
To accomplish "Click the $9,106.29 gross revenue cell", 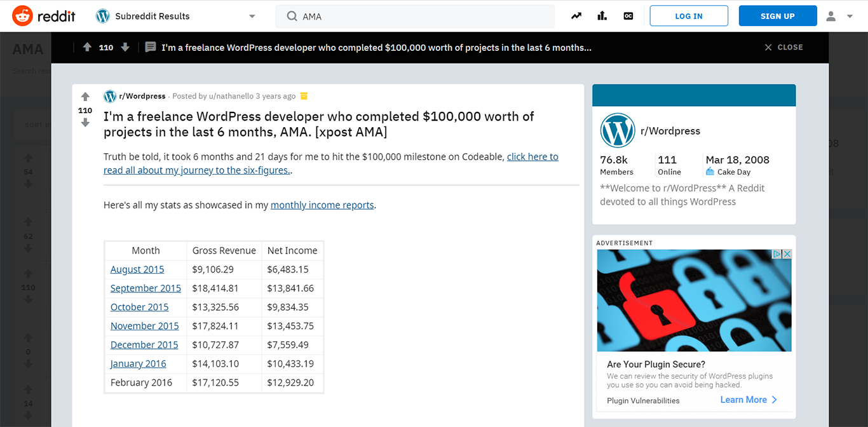I will (224, 269).
